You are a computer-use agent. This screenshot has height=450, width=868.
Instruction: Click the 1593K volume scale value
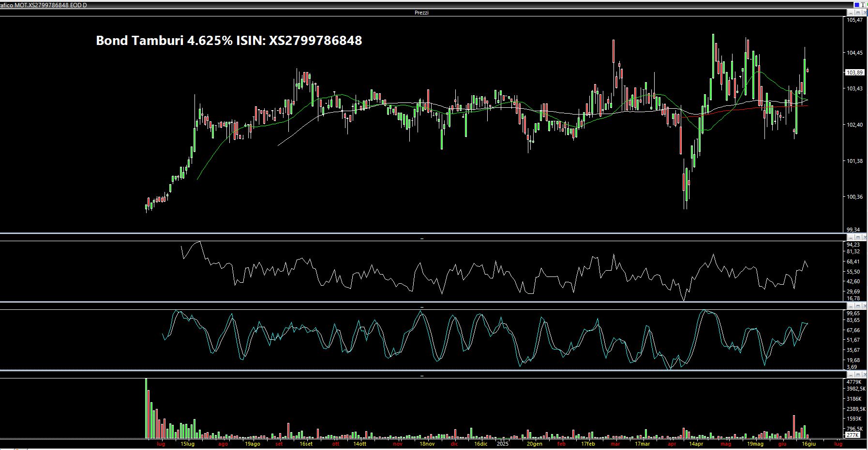point(854,419)
